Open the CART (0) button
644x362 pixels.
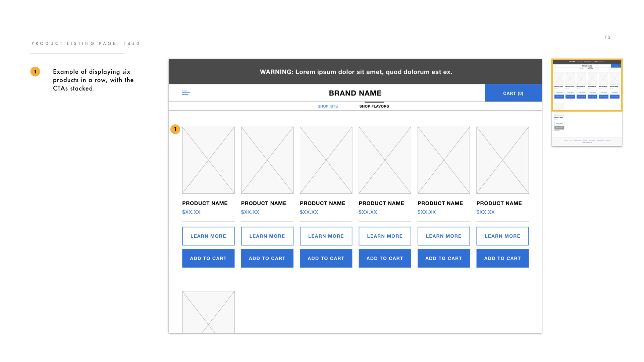(513, 93)
